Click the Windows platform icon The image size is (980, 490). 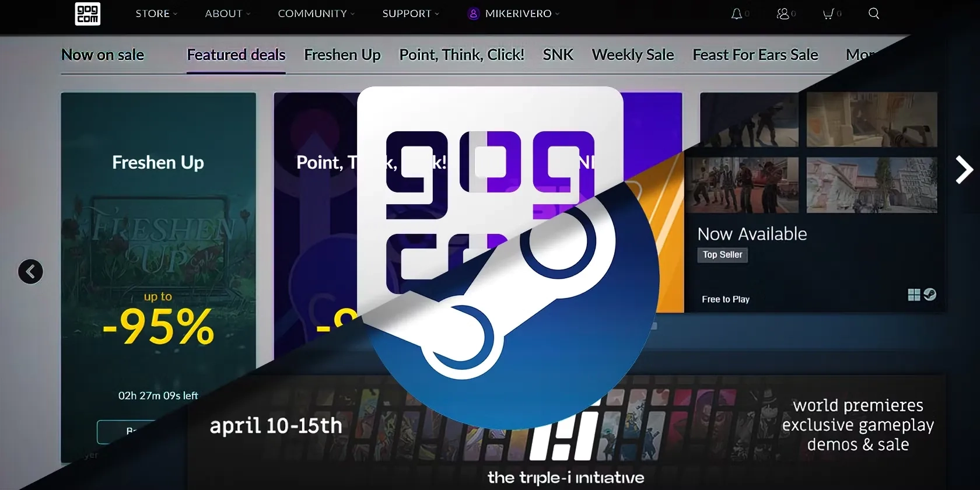pyautogui.click(x=914, y=295)
